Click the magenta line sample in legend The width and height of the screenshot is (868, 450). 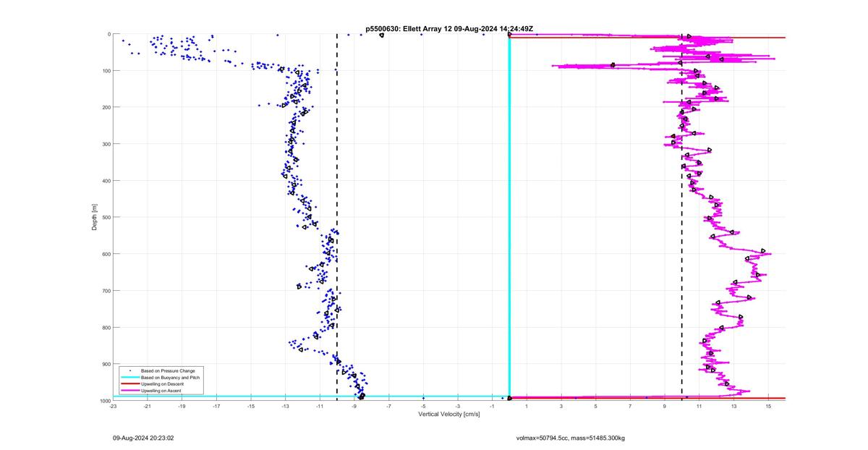click(129, 391)
